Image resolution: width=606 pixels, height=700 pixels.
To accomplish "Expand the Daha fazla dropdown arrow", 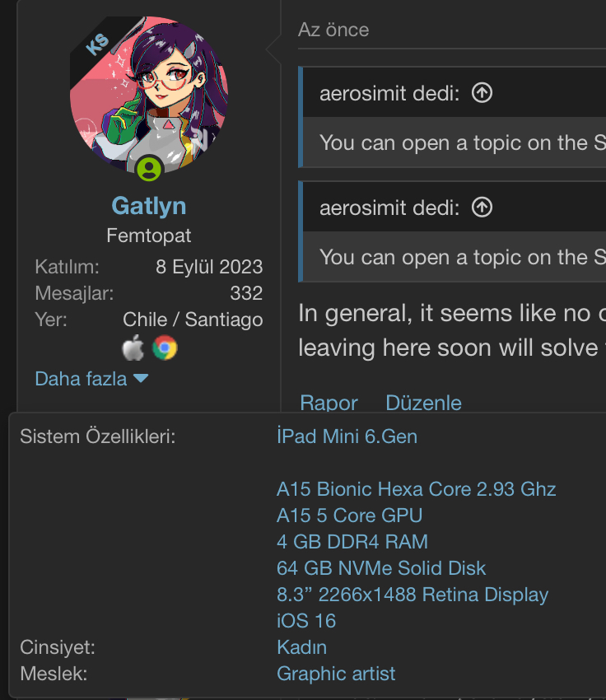I will tap(141, 379).
